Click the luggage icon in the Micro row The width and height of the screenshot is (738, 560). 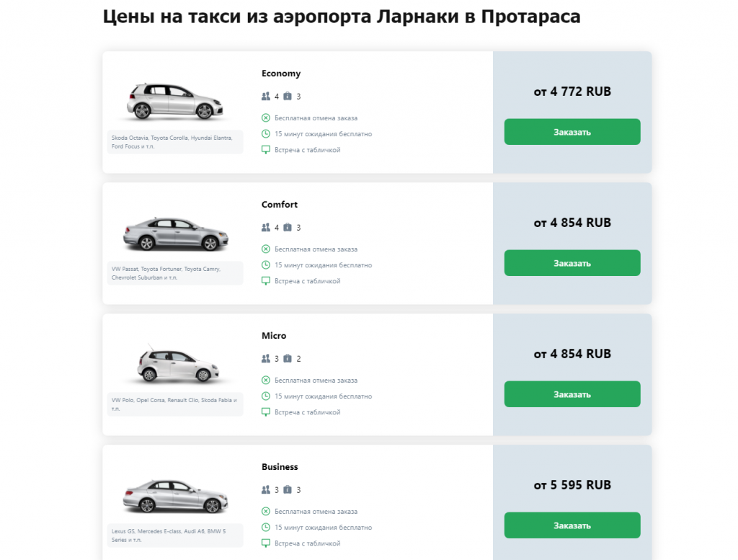[286, 358]
